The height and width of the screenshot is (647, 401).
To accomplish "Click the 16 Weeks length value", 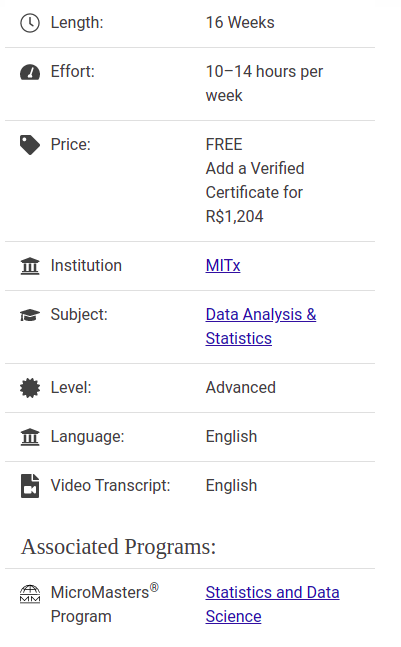I will pyautogui.click(x=240, y=22).
